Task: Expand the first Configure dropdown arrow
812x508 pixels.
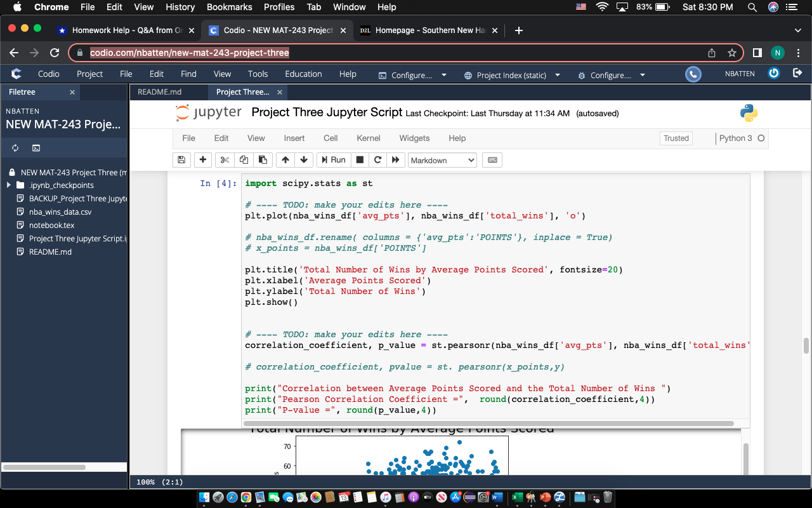Action: coord(443,75)
